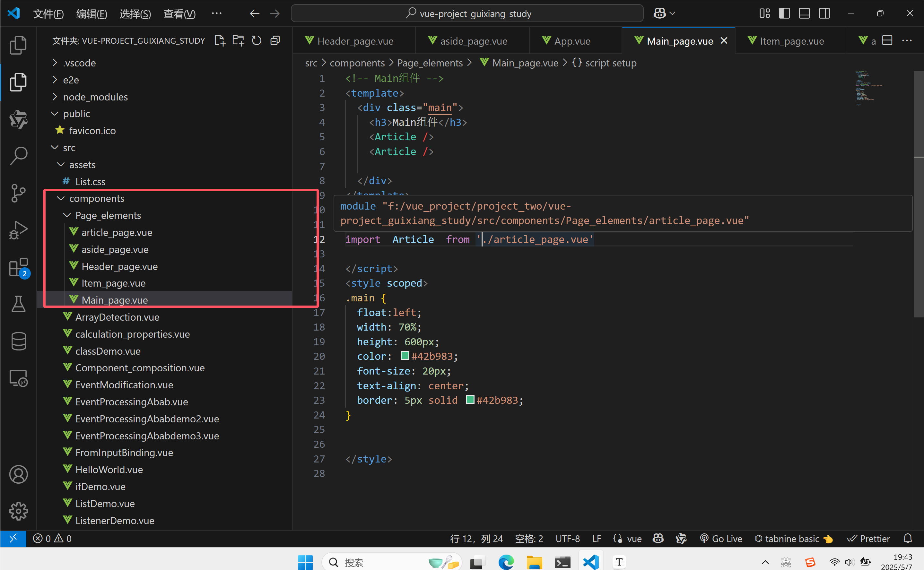
Task: Click the #42b983 color swatch on color line
Action: pos(405,356)
